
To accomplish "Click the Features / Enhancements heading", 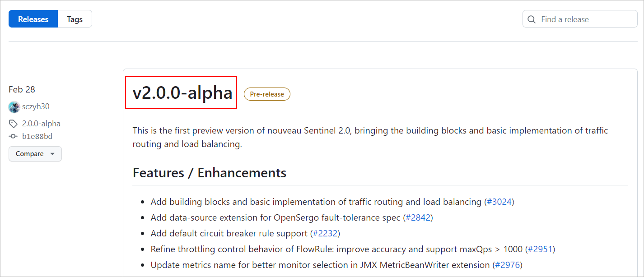I will click(209, 173).
